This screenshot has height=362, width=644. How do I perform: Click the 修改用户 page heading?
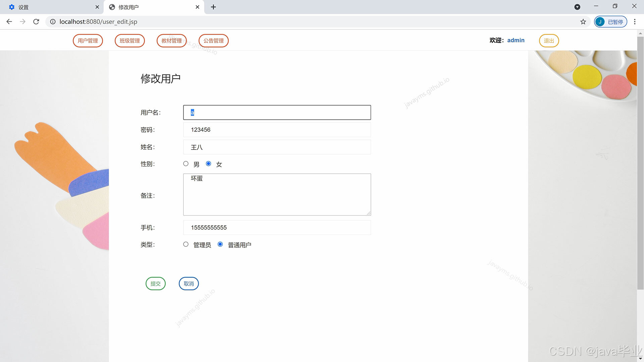click(161, 79)
